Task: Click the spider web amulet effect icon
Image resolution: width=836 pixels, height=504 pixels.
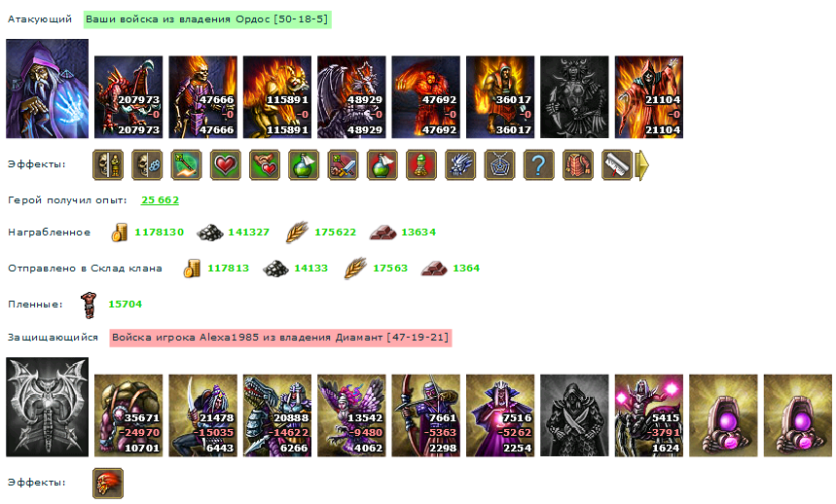Action: tap(499, 164)
